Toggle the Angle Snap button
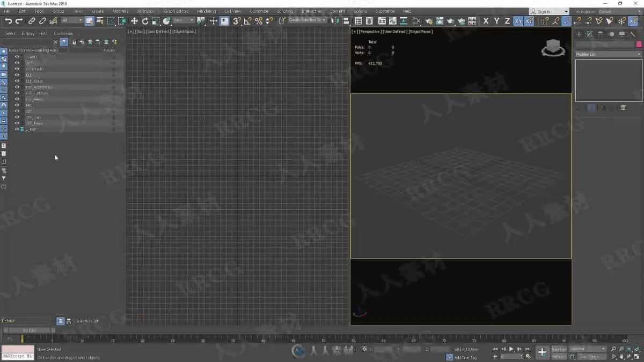 [247, 21]
